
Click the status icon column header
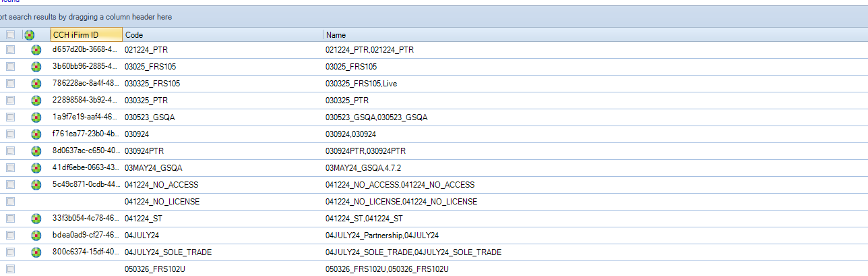point(29,34)
